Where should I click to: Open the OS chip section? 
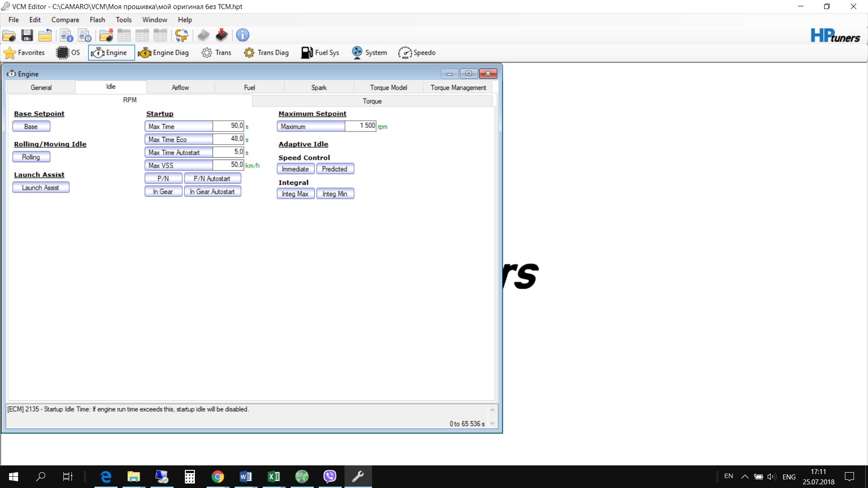pyautogui.click(x=68, y=53)
